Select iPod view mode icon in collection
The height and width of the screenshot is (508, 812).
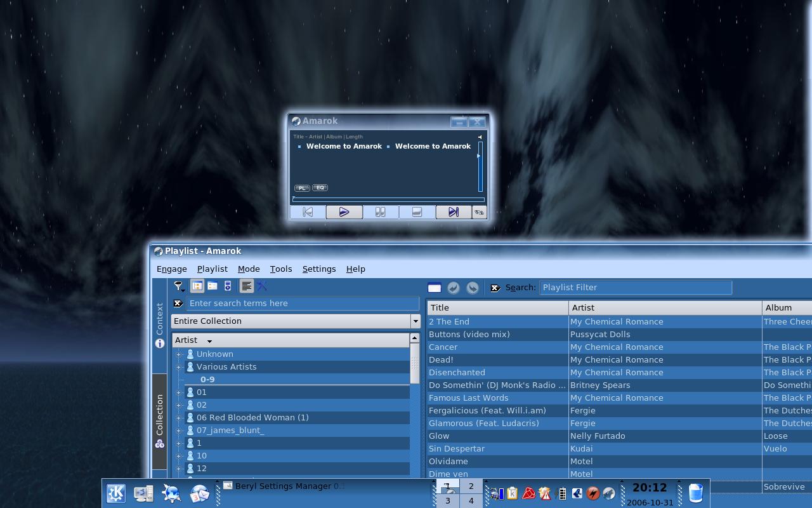[228, 286]
